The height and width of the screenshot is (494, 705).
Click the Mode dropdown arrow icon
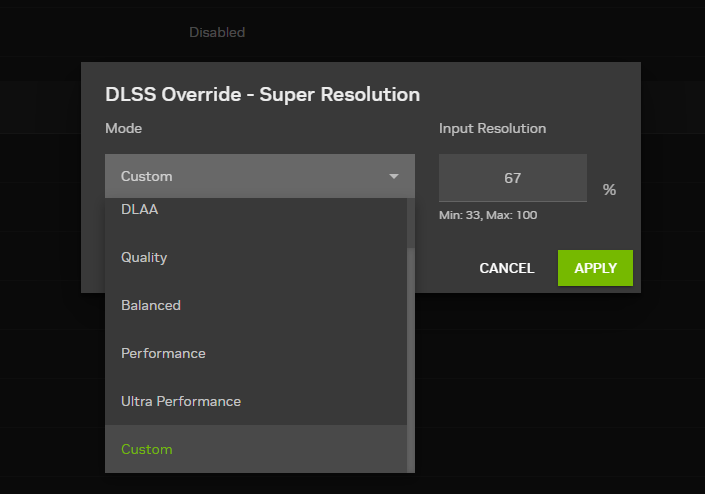point(394,176)
